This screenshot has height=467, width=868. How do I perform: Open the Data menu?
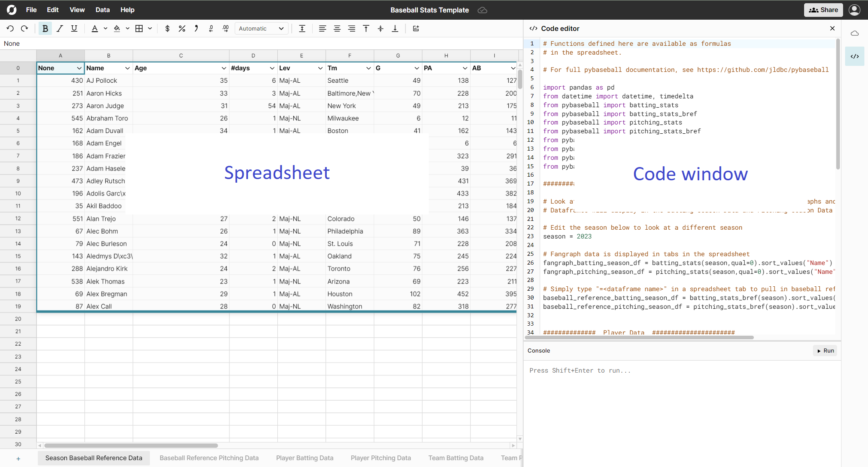[x=102, y=10]
